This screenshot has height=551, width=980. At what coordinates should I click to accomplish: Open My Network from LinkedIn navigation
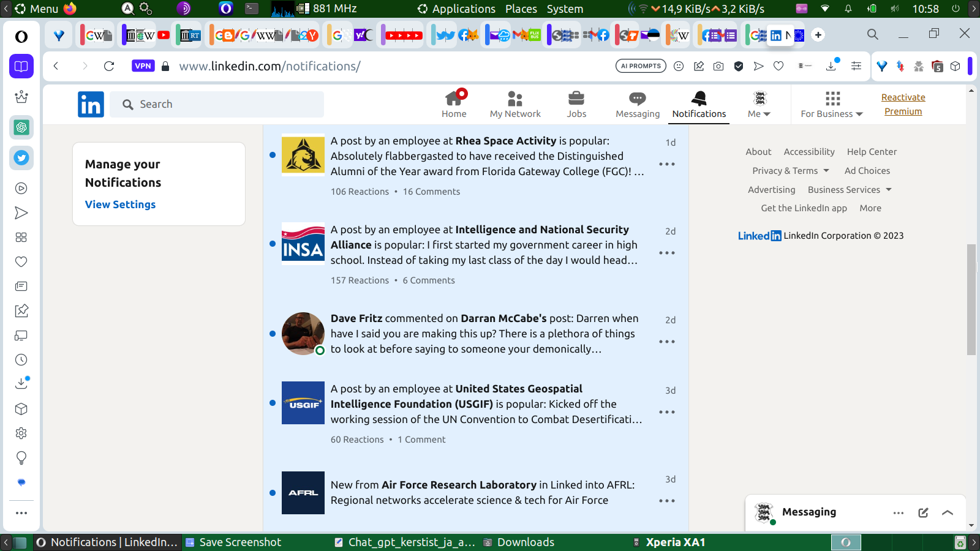tap(515, 104)
